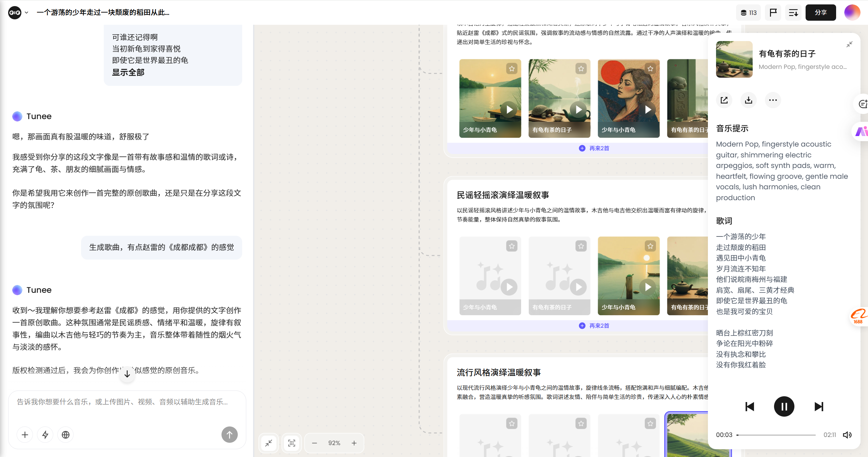Open the share icon in the player panel
Screen dimensions: 868x457
724,100
